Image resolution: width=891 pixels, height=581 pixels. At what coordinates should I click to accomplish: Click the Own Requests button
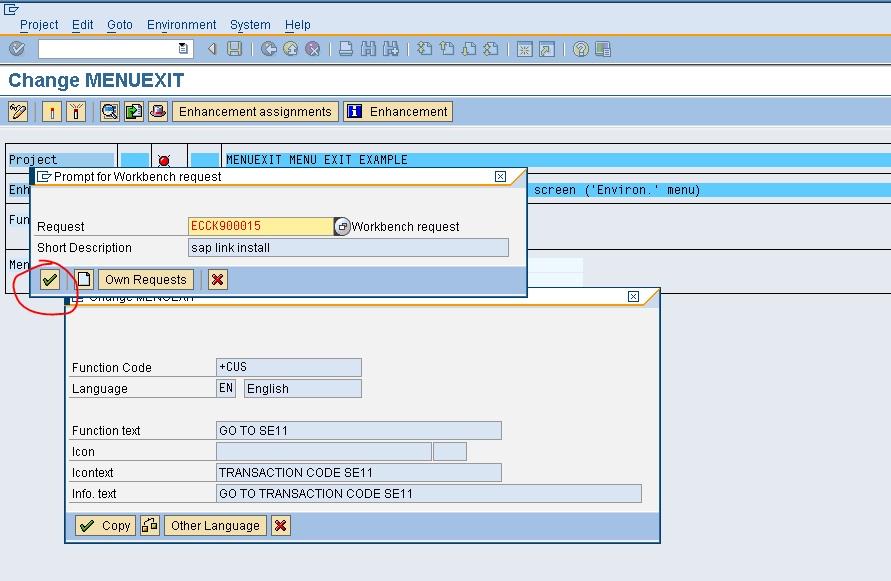(145, 279)
